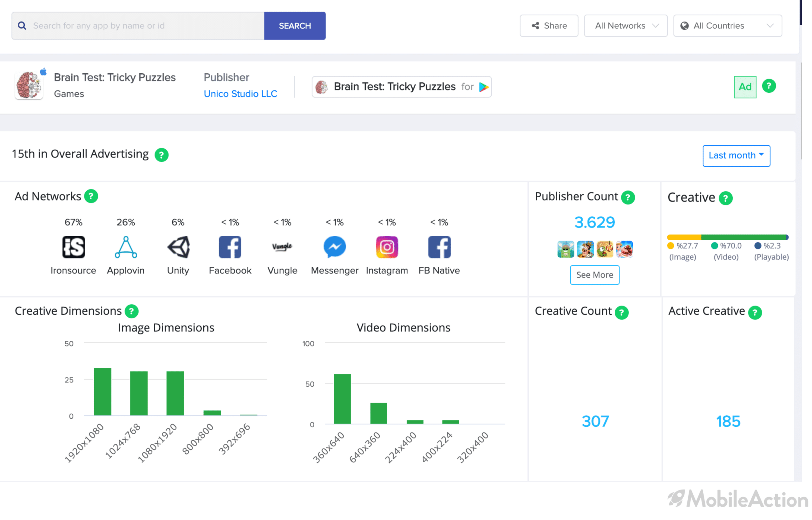Click the Instagram network icon
Screen dimensions: 812x520
[387, 247]
